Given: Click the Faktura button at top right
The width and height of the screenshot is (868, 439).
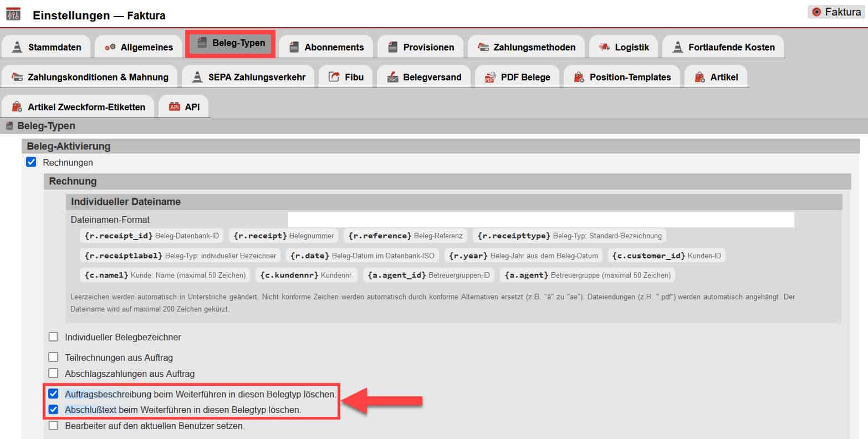Looking at the screenshot, I should tap(836, 12).
